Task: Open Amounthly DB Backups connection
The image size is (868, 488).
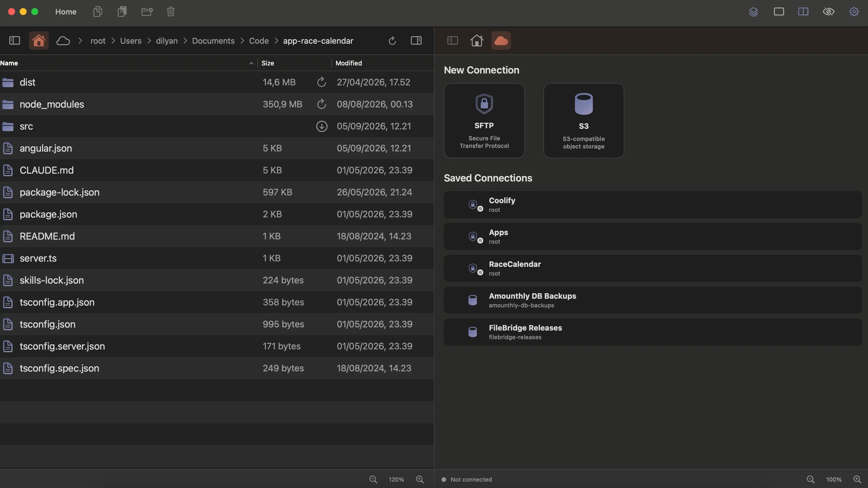Action: [653, 300]
